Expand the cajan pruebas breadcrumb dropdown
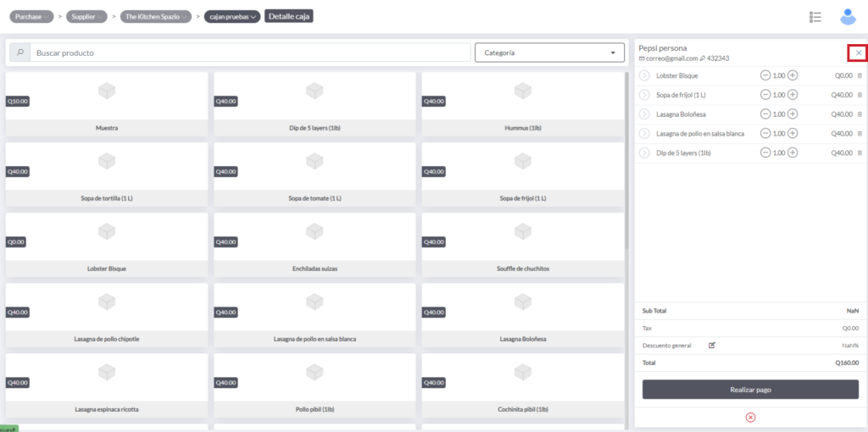 click(x=231, y=16)
